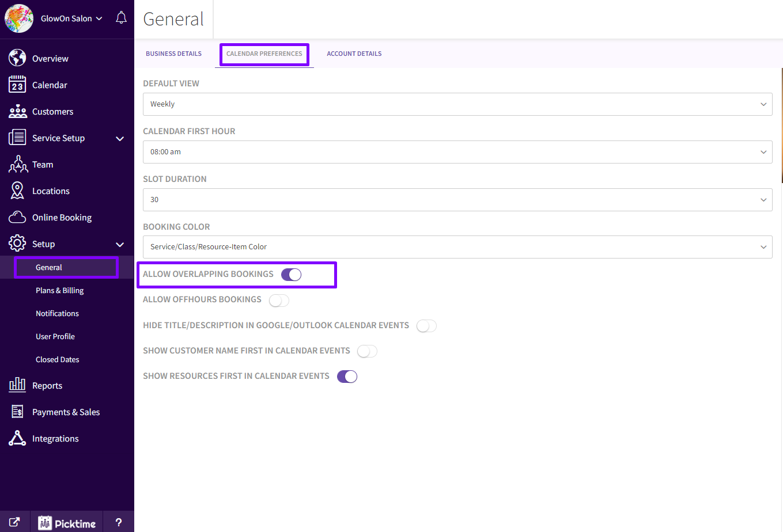Viewport: 783px width, 532px height.
Task: Open the Default View dropdown
Action: click(458, 104)
